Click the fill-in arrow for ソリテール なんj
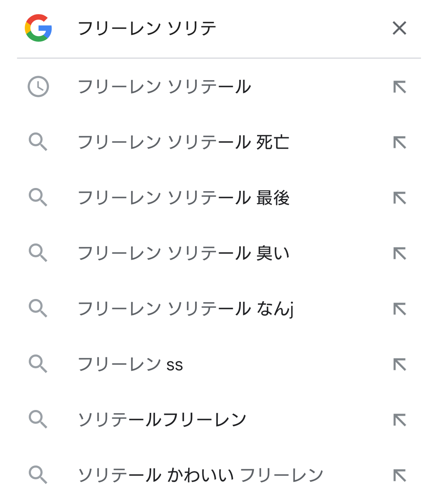Image resolution: width=438 pixels, height=504 pixels. pyautogui.click(x=399, y=309)
